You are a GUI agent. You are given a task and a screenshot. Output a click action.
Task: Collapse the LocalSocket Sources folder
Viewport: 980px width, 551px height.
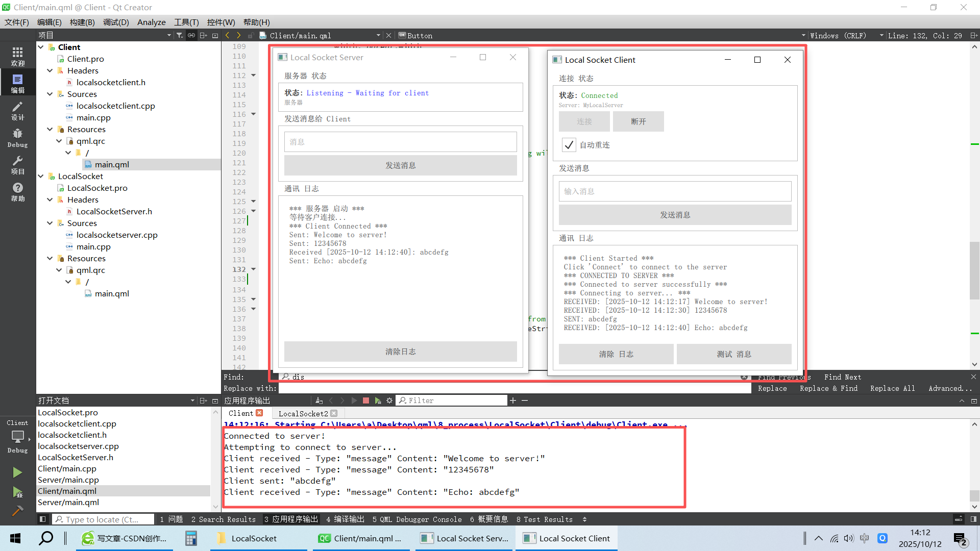point(50,223)
